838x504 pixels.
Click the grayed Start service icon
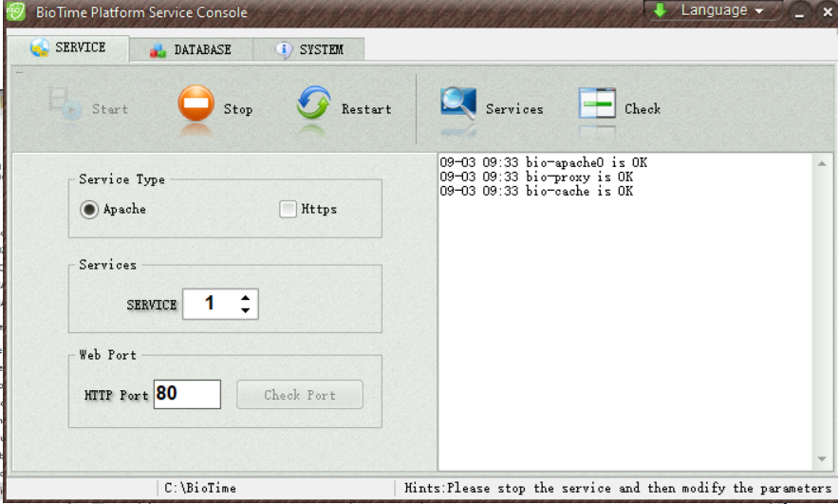[65, 104]
